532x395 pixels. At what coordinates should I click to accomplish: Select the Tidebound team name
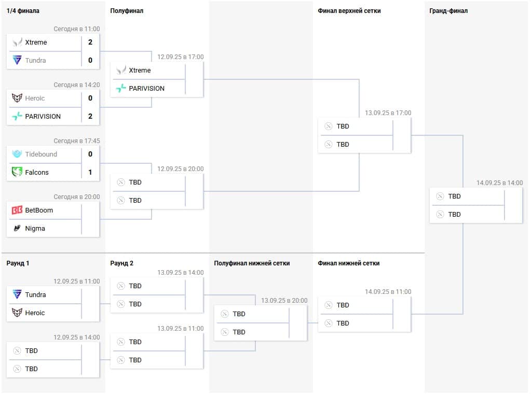pos(41,154)
